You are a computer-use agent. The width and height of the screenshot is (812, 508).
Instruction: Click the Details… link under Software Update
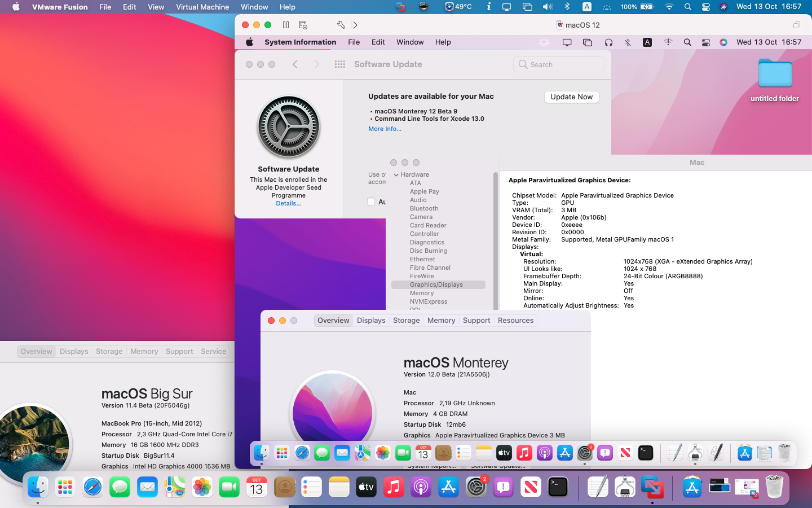[x=289, y=203]
